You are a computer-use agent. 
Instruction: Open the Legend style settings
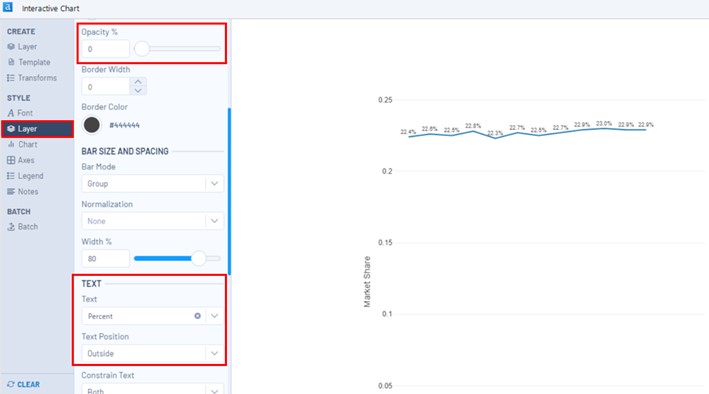click(x=25, y=176)
